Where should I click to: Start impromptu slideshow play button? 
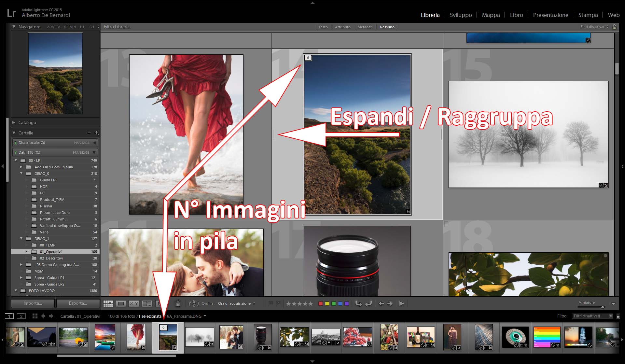402,303
